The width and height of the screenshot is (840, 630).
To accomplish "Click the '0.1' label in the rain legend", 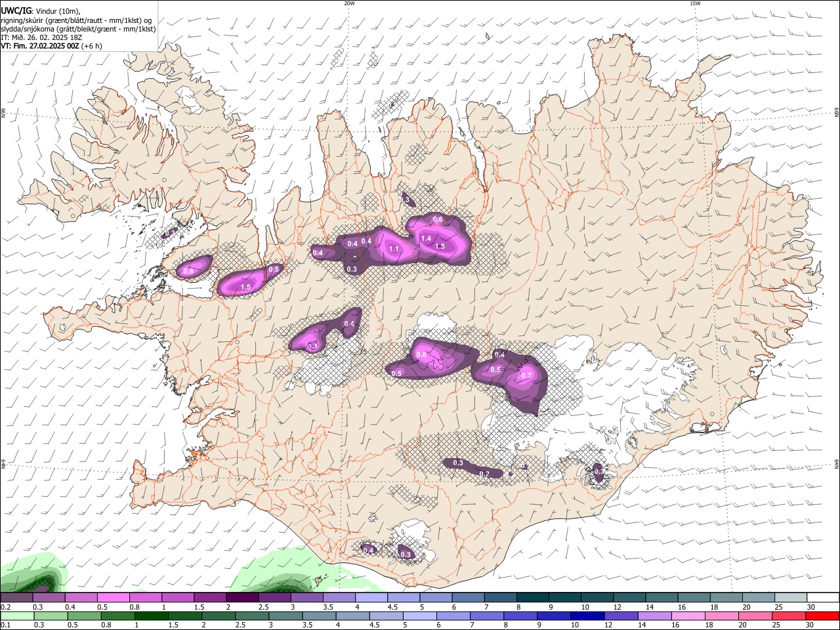I will pyautogui.click(x=5, y=625).
